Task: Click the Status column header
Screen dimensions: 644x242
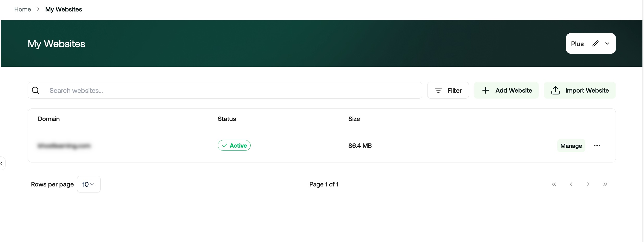Action: pos(227,119)
